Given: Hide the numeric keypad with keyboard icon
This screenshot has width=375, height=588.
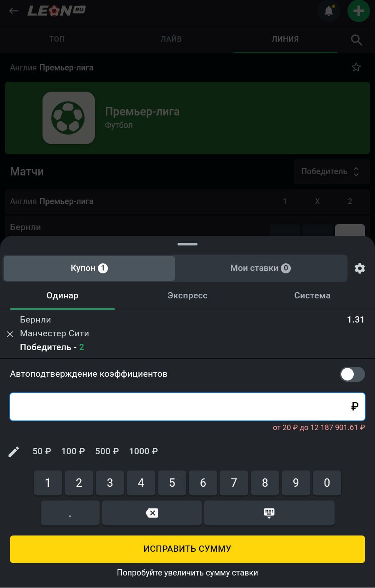Looking at the screenshot, I should pos(269,513).
